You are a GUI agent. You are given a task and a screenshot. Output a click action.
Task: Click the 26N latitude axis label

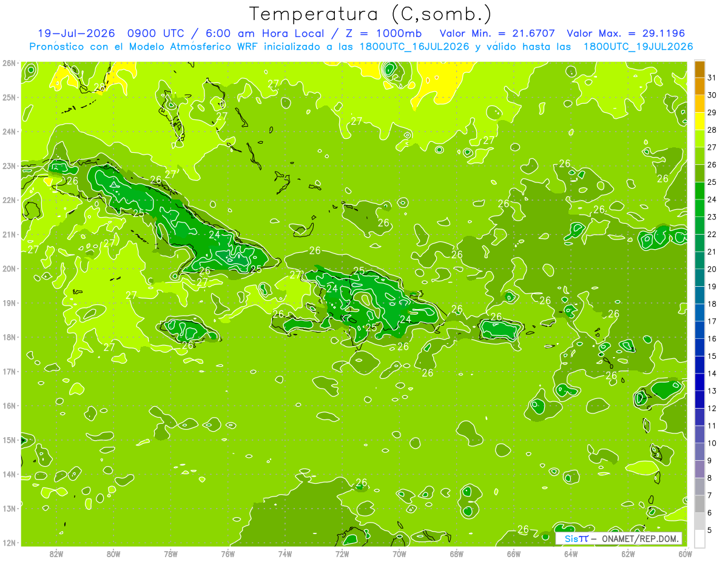(8, 63)
